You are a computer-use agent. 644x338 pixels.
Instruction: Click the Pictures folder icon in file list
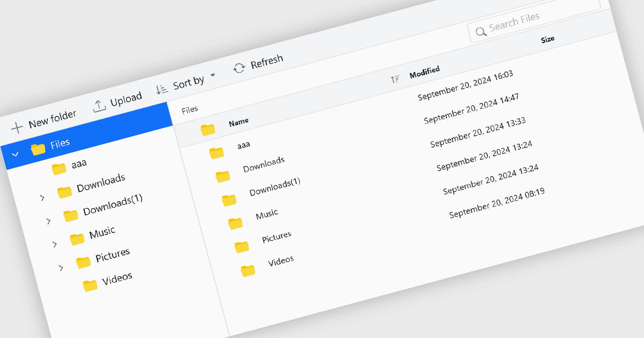pos(241,247)
